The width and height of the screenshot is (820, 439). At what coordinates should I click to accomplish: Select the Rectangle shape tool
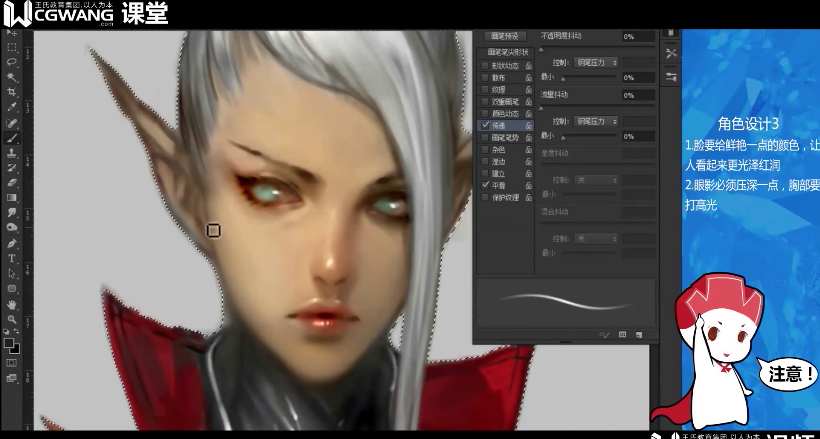12,289
